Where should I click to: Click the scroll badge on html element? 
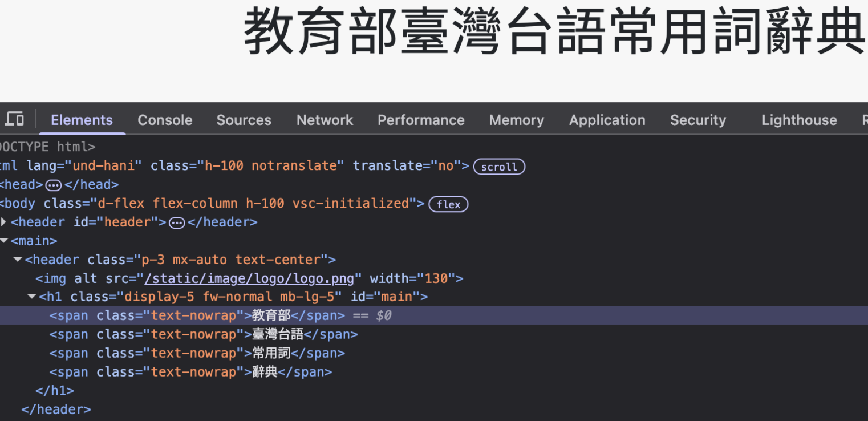point(499,167)
